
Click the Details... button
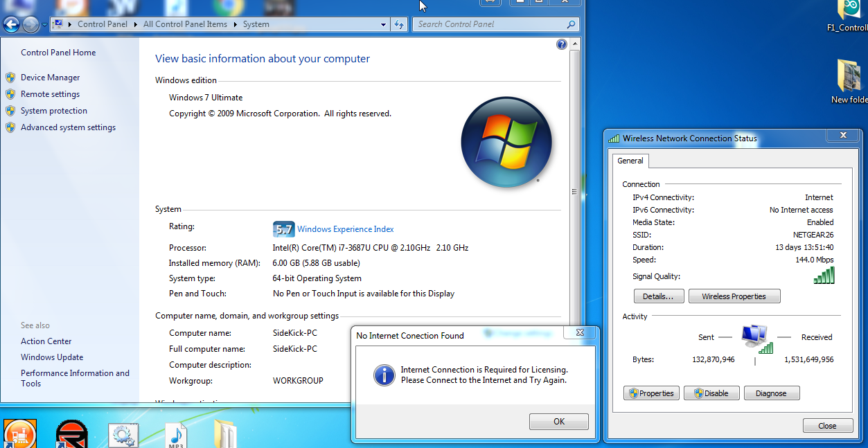pyautogui.click(x=659, y=296)
